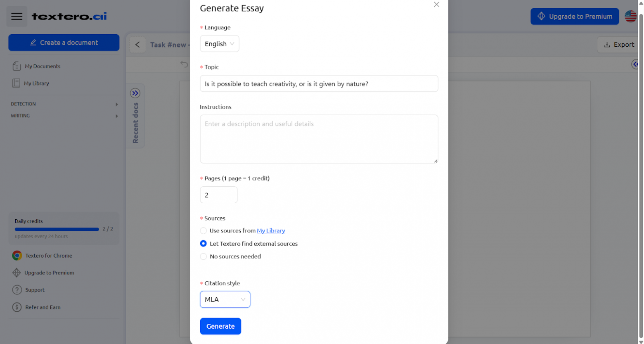Open My Documents in sidebar

42,66
